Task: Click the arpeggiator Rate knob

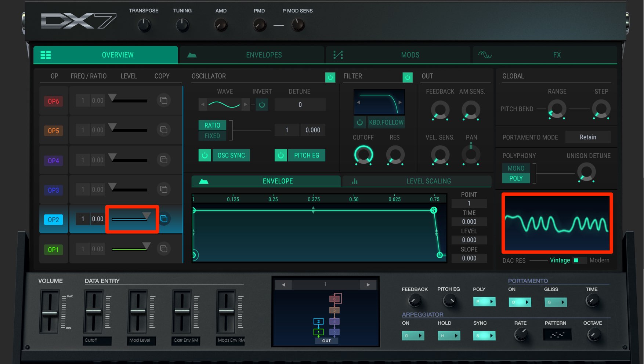Action: pyautogui.click(x=521, y=334)
